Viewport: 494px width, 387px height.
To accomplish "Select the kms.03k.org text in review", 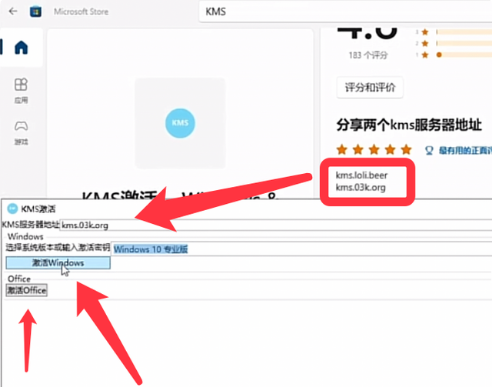I will (360, 187).
